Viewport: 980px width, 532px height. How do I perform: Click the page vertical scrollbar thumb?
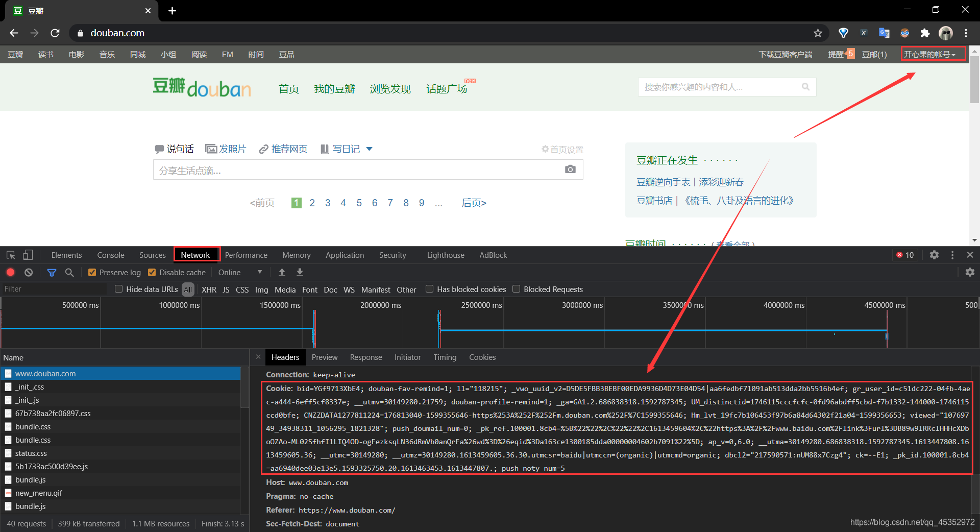pos(974,79)
